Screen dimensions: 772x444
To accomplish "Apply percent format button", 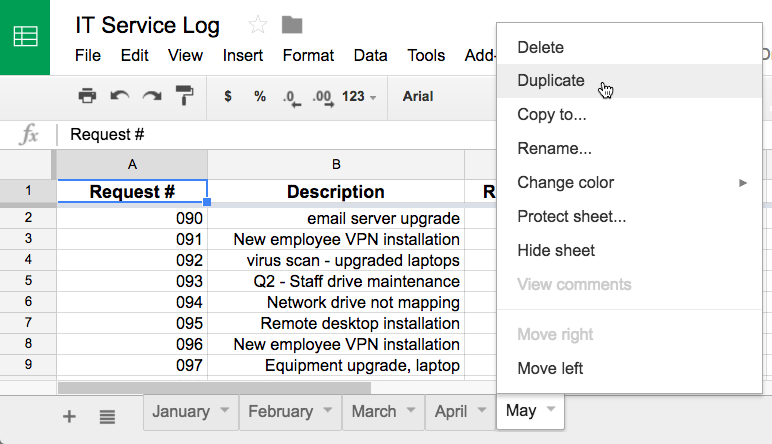I will (260, 96).
